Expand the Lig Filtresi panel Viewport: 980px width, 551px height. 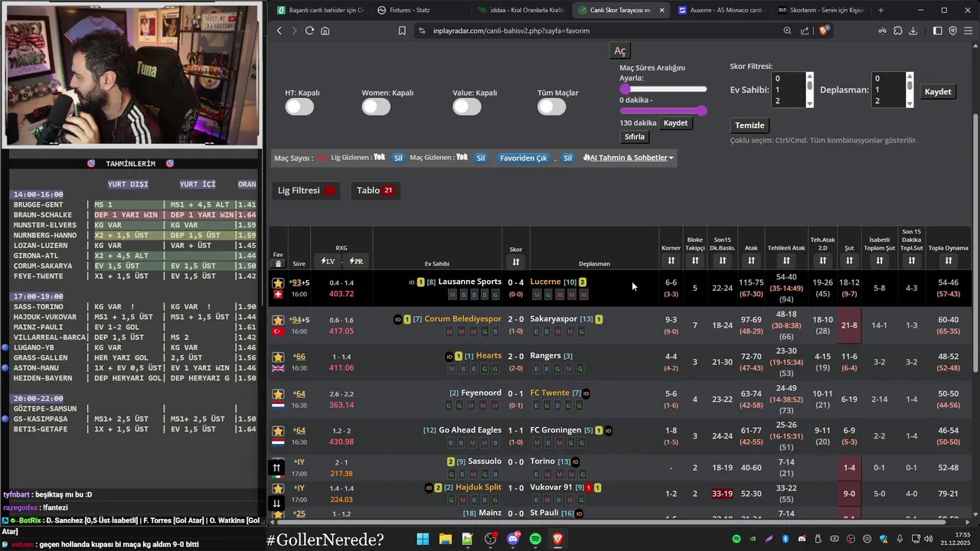[x=306, y=191]
